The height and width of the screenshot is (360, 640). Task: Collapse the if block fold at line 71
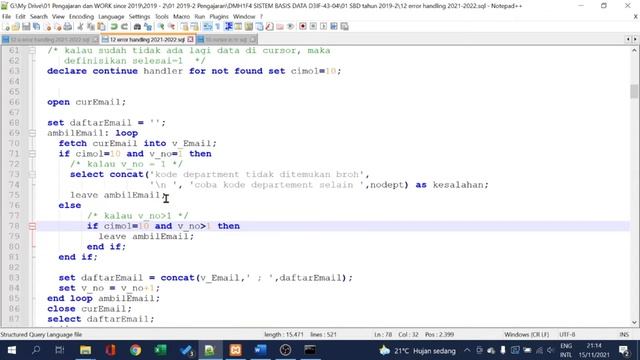[x=32, y=154]
